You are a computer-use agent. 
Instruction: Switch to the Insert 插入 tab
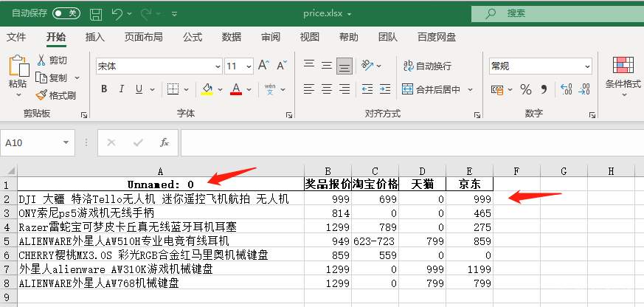95,37
